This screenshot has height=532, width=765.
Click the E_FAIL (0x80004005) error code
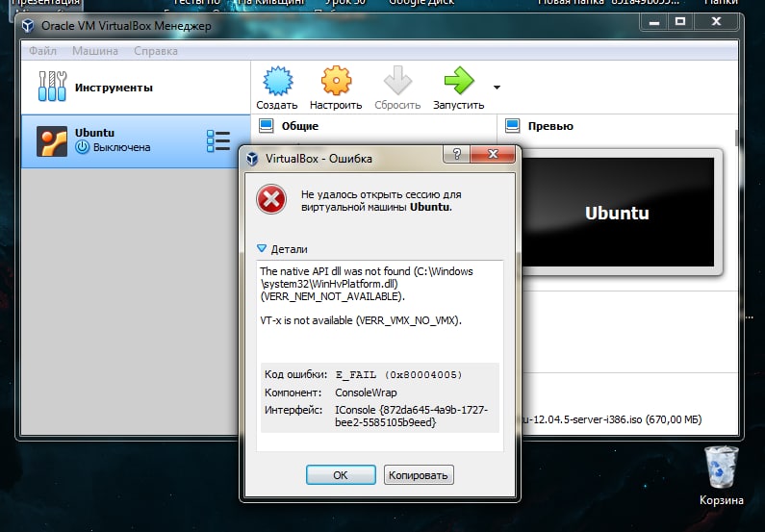point(398,375)
